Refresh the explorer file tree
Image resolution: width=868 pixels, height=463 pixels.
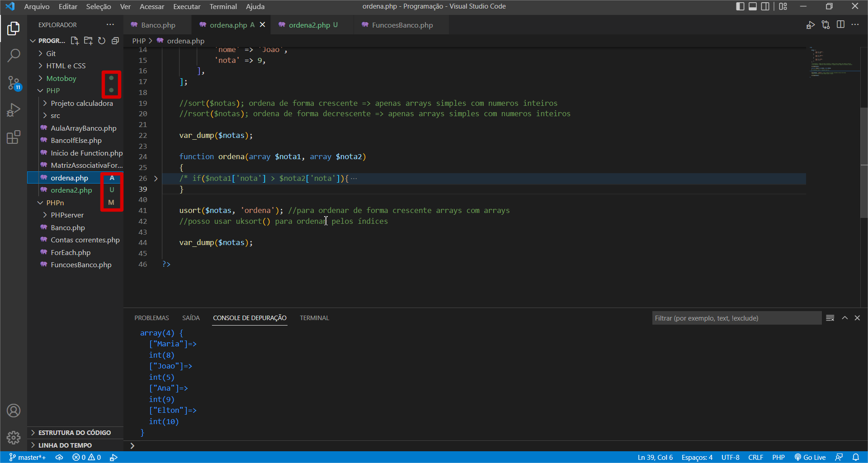point(102,41)
